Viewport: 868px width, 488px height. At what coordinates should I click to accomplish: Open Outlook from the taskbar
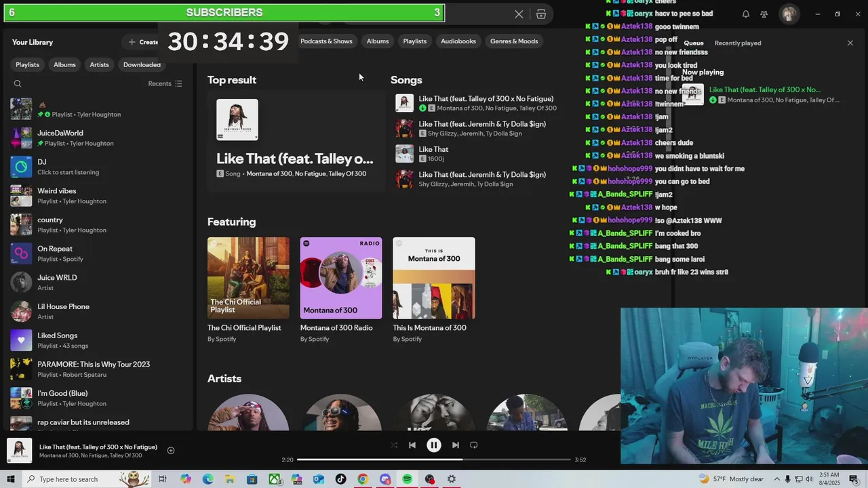[x=319, y=479]
